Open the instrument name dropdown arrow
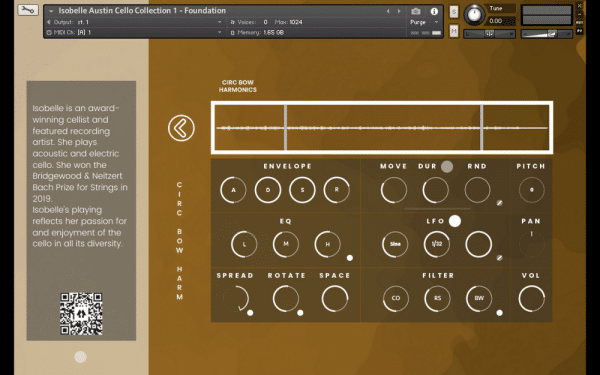This screenshot has height=375, width=600. [51, 11]
